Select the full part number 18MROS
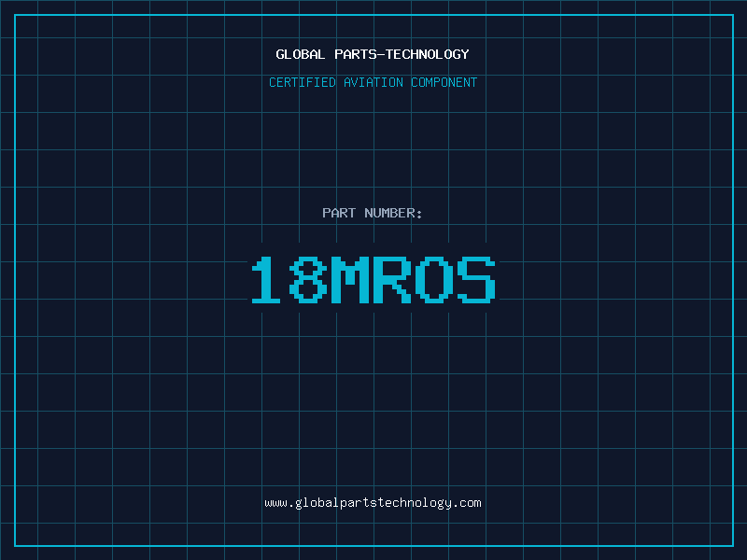 [x=373, y=280]
